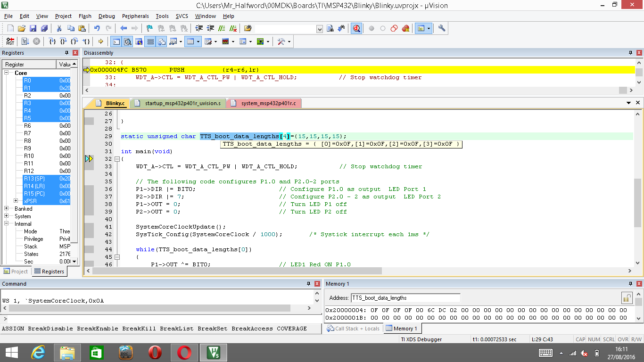Switch to the startup_msp432p401r_uvision.s tab
Viewport: 644px width, 362px height.
point(182,103)
